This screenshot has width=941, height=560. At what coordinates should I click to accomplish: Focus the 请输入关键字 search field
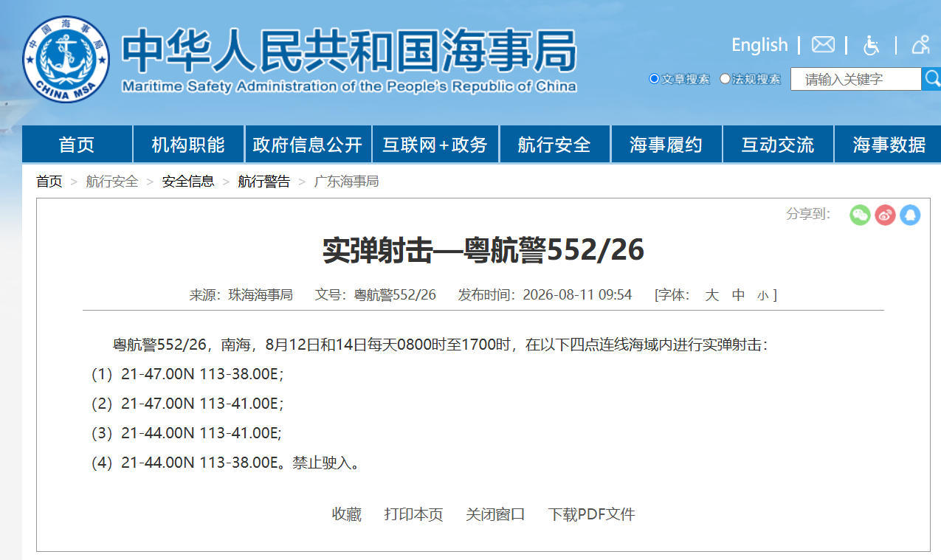coord(856,79)
